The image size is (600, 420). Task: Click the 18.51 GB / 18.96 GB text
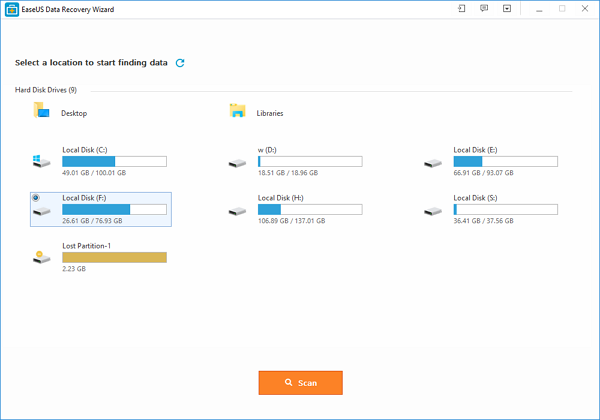tap(288, 173)
